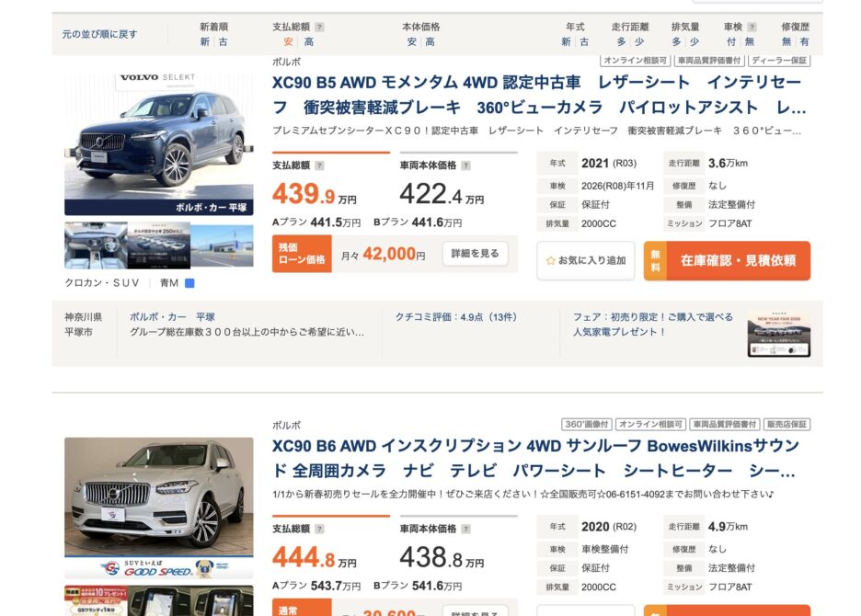Click help icon next to first 支払総額 price
Viewport: 861px width, 616px height.
click(x=319, y=166)
